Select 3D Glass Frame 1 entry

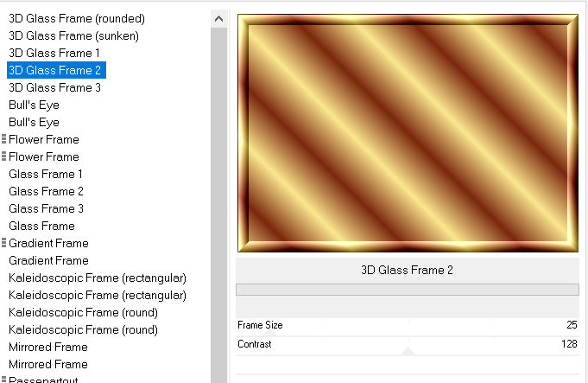[54, 53]
